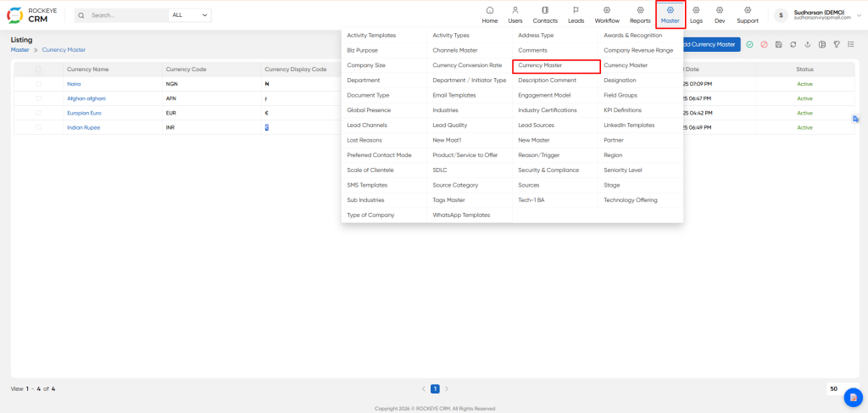
Task: Open the Indian Rupee currency link
Action: (84, 127)
